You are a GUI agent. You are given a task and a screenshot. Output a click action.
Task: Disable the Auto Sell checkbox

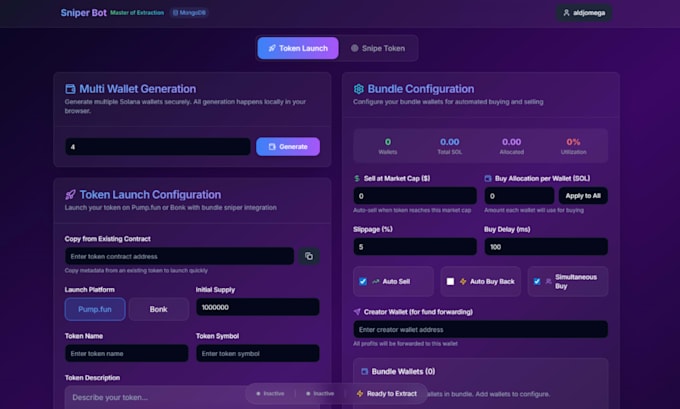click(x=363, y=281)
